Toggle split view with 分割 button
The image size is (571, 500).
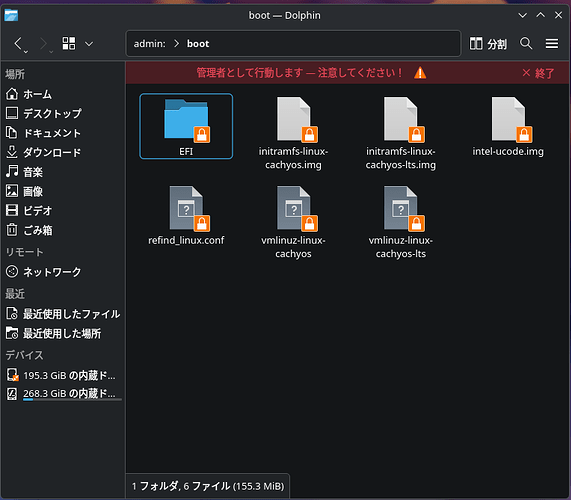pos(488,44)
